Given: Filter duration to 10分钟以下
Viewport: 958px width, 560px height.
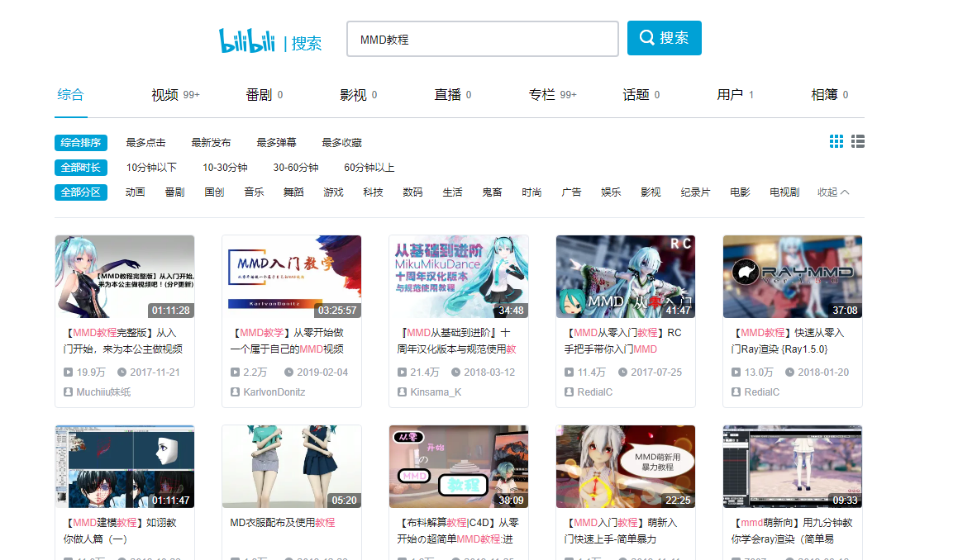Looking at the screenshot, I should click(151, 168).
